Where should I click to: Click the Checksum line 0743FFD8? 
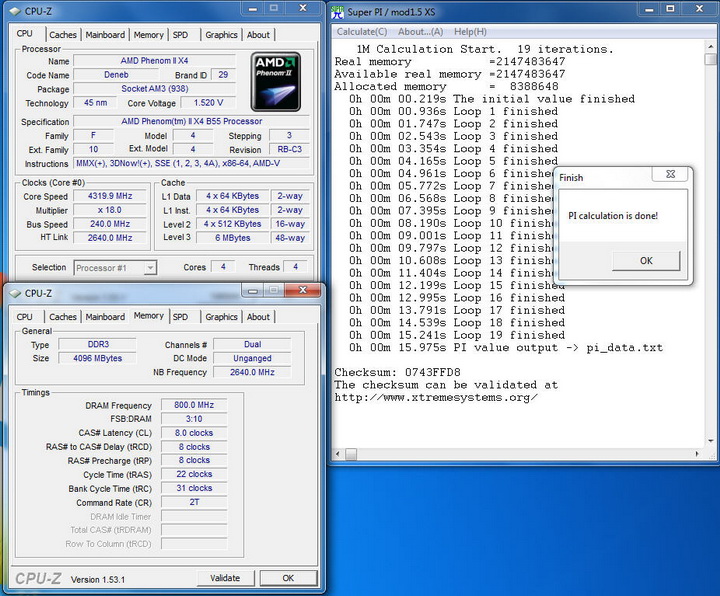coord(397,372)
